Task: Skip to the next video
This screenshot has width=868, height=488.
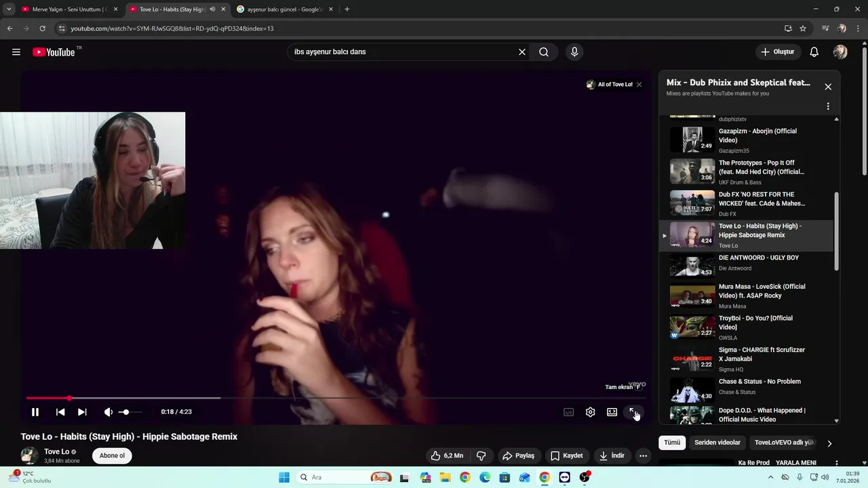Action: tap(82, 411)
